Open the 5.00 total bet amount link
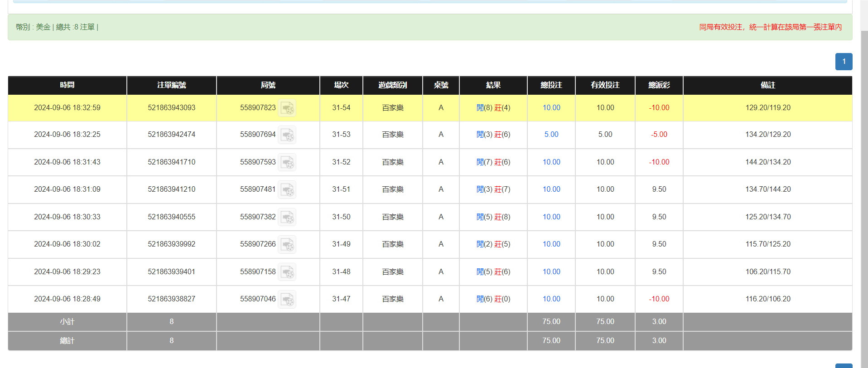 tap(551, 135)
